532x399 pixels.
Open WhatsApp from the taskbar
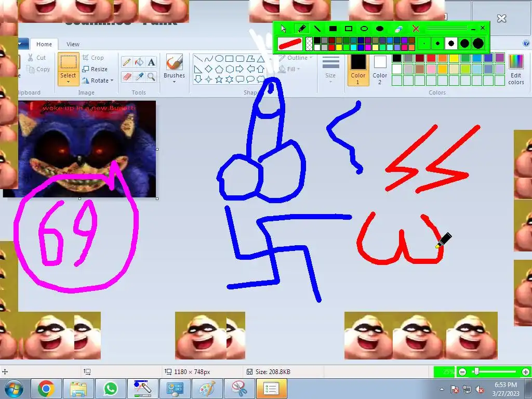[111, 389]
